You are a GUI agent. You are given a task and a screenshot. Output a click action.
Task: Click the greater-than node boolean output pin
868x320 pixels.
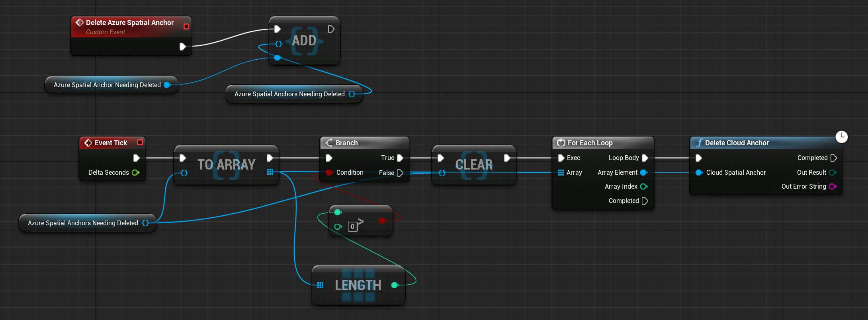pyautogui.click(x=382, y=220)
